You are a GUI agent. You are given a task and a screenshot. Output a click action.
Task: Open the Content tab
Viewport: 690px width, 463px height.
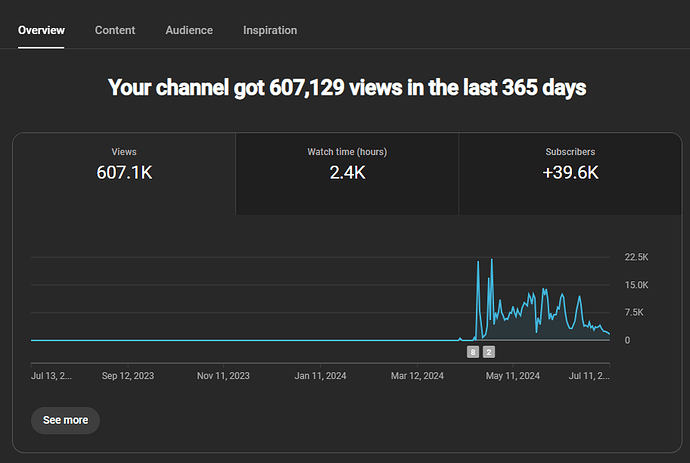(x=115, y=30)
